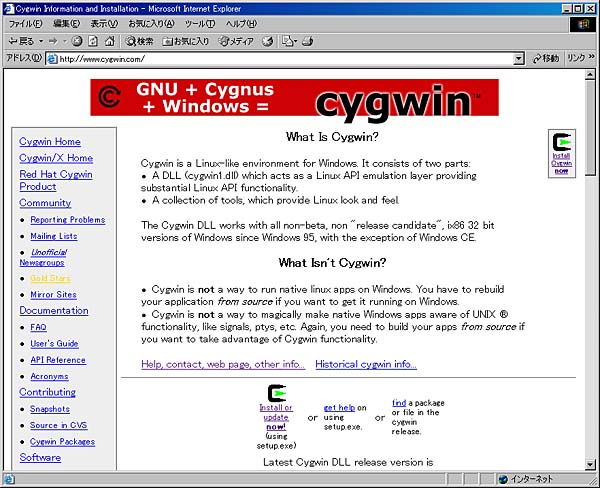Click the 'Install Cygwin now' text link
The width and height of the screenshot is (600, 488).
[561, 163]
